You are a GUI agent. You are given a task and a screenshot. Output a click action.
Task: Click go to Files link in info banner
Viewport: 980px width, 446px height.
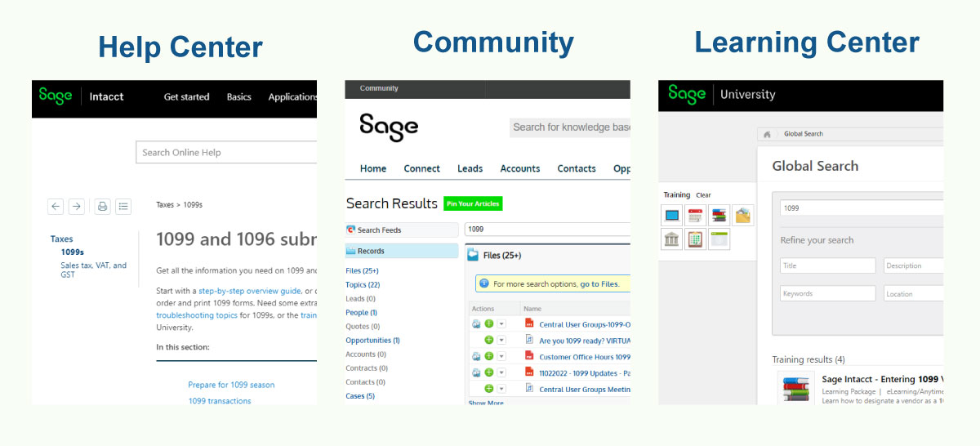(599, 284)
